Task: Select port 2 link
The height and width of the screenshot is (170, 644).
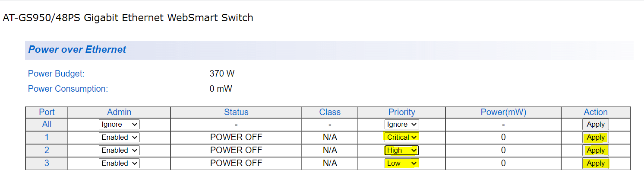Action: pyautogui.click(x=47, y=151)
